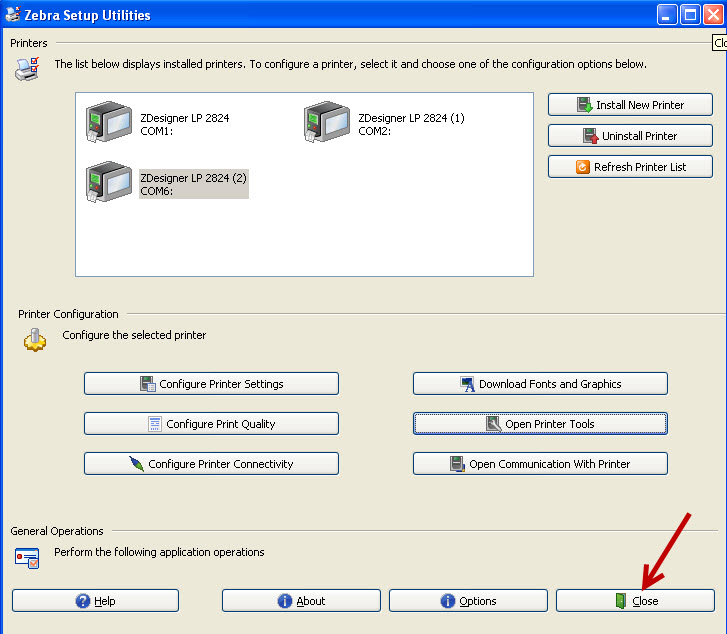Select the ZDesigner LP 2824 (2) printer icon
The image size is (727, 634).
click(x=108, y=183)
